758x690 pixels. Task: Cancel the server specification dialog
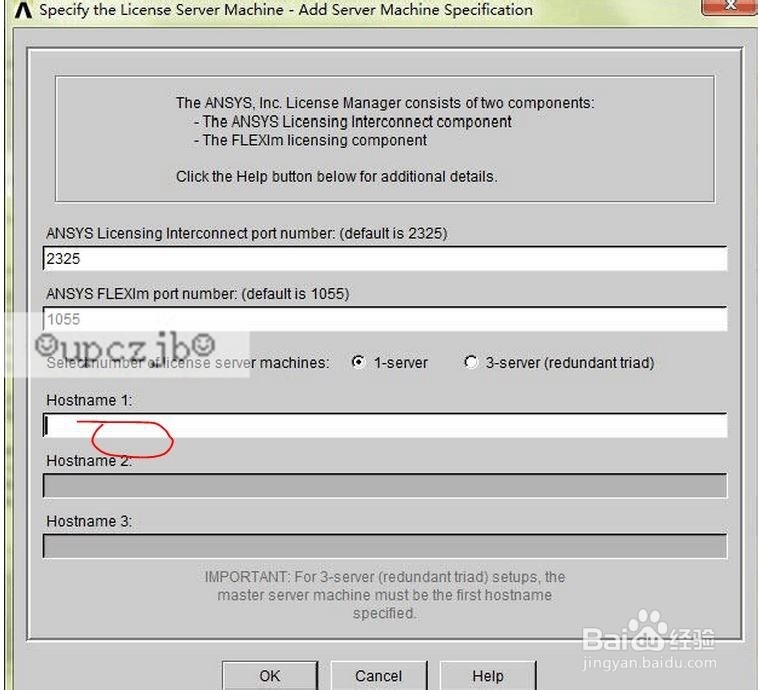click(x=379, y=675)
